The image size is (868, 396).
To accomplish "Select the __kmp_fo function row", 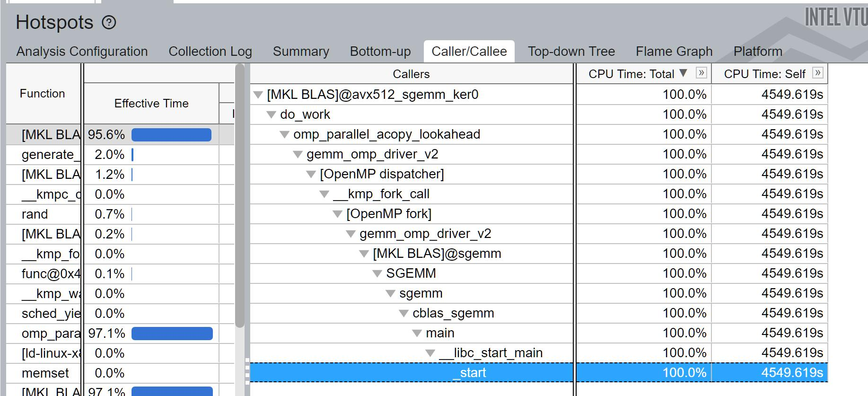I will coord(44,254).
